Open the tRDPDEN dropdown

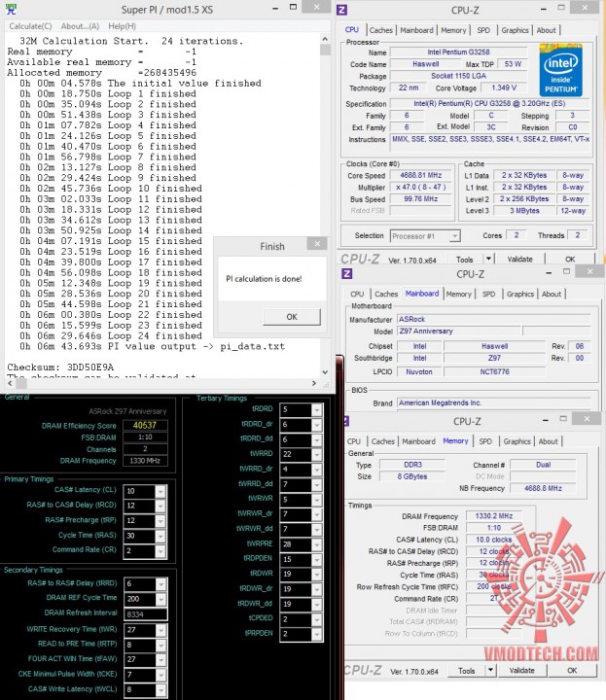(x=317, y=559)
